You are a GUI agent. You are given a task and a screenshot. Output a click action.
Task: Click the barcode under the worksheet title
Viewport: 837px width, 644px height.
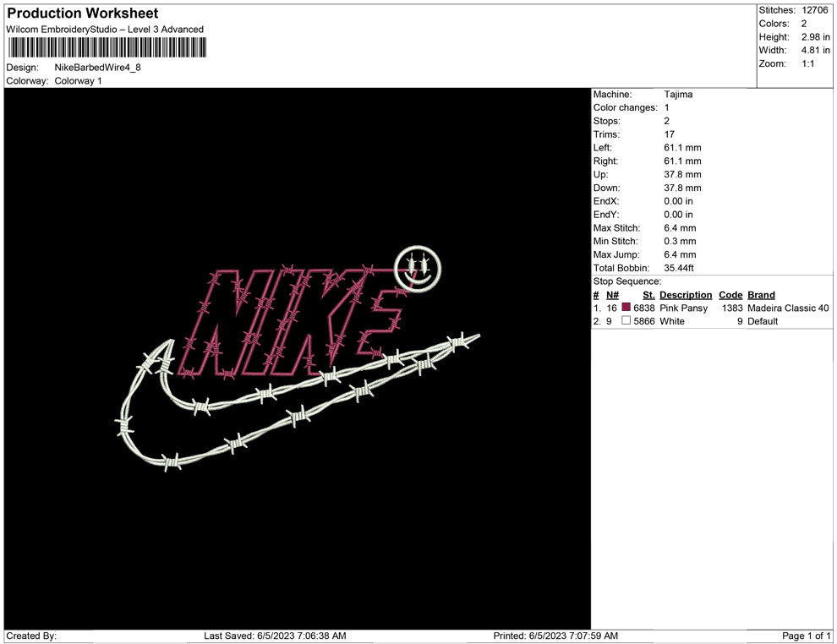pos(107,48)
